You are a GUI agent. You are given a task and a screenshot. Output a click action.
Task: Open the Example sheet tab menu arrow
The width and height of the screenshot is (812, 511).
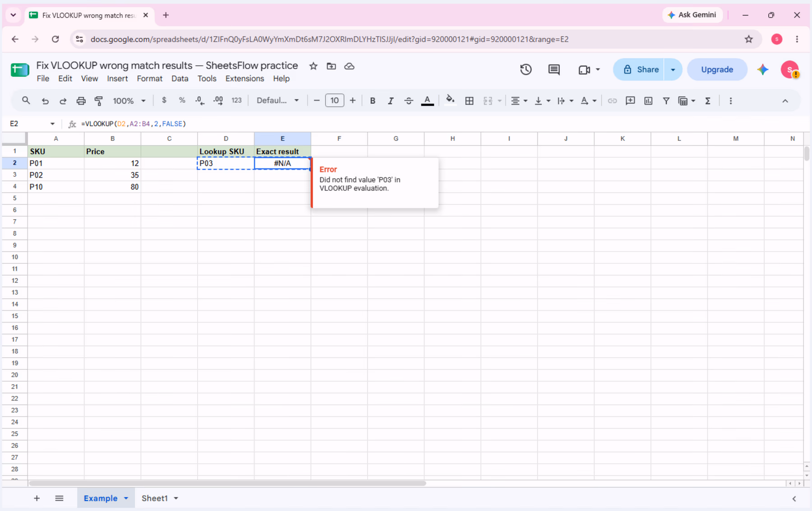point(126,498)
